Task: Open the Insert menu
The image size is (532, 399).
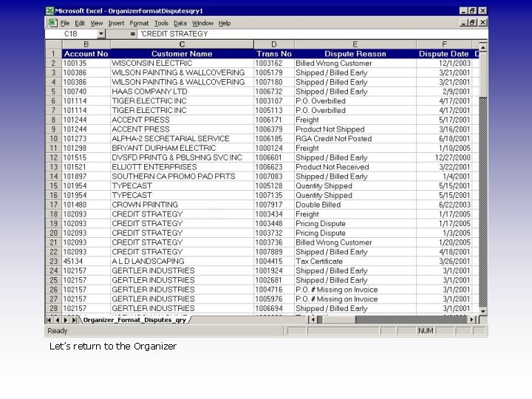Action: (116, 24)
